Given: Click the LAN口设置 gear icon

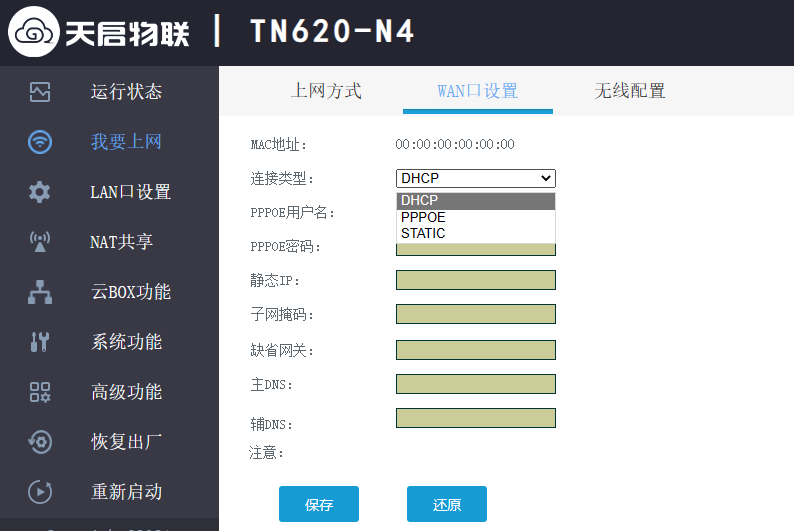Looking at the screenshot, I should (39, 192).
